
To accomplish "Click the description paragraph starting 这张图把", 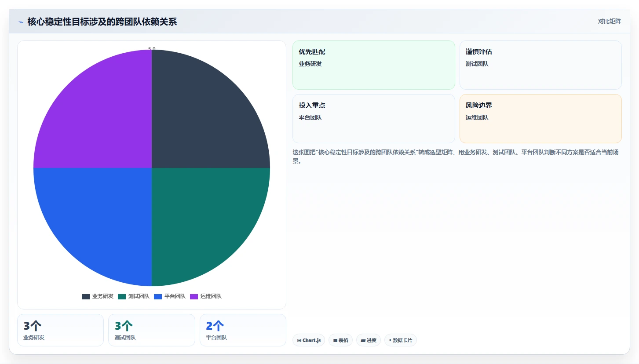I will pos(456,157).
